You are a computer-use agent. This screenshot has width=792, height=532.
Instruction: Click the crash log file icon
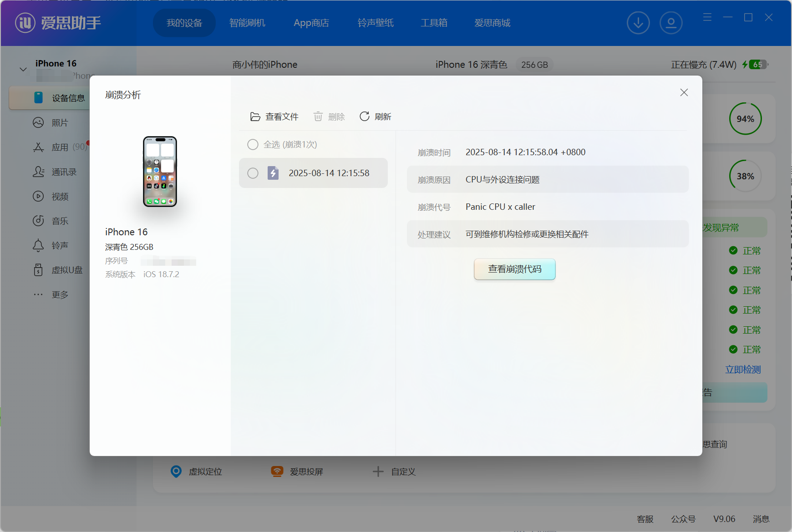273,173
